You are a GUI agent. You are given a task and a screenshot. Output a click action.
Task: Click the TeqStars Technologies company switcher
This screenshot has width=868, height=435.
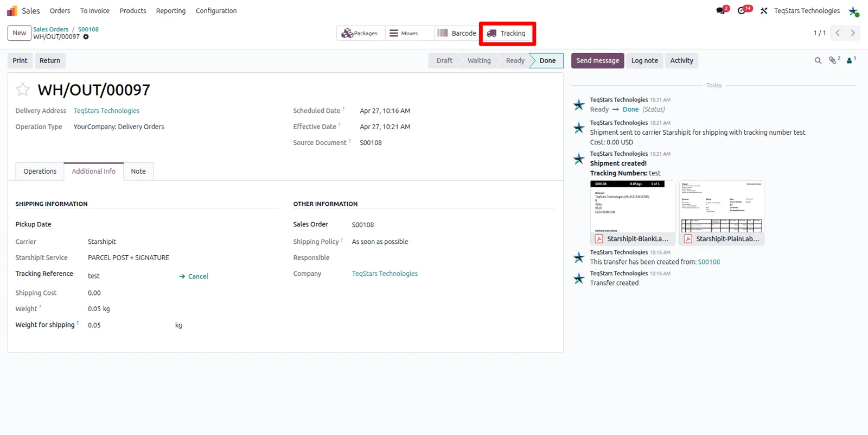pyautogui.click(x=807, y=11)
